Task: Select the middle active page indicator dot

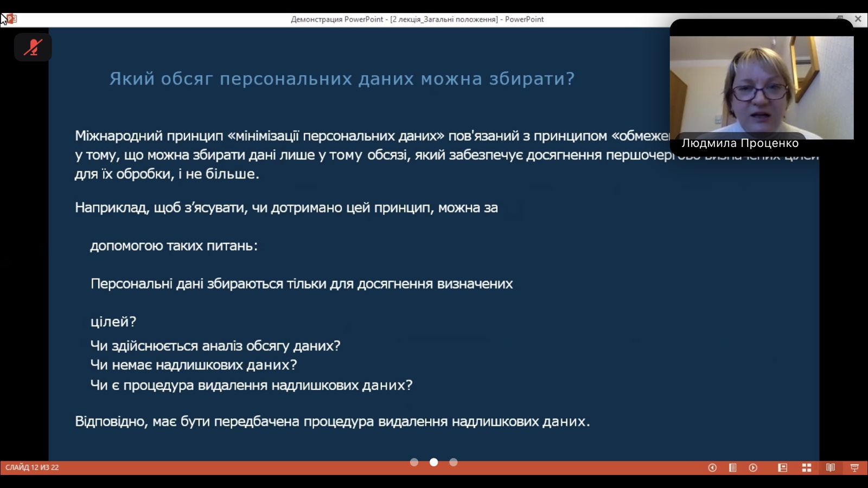Action: click(x=434, y=462)
